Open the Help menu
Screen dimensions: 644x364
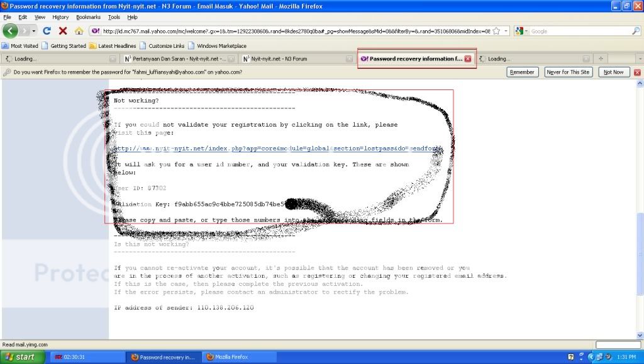(132, 17)
